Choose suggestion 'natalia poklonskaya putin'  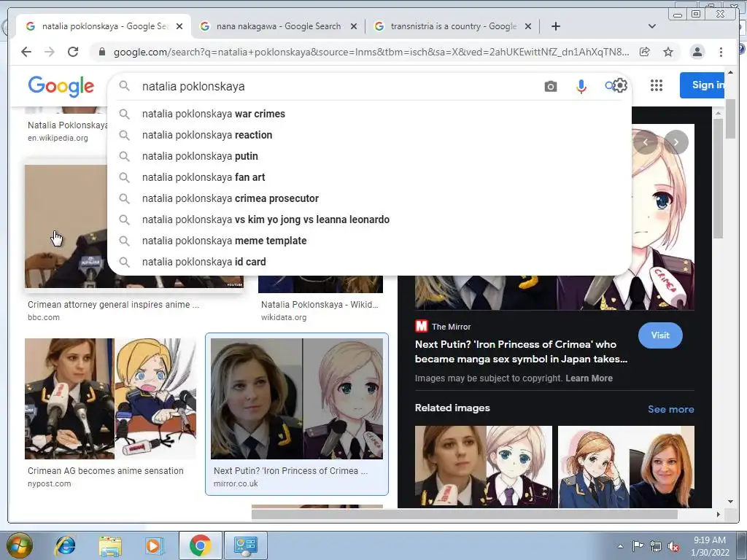click(x=369, y=156)
